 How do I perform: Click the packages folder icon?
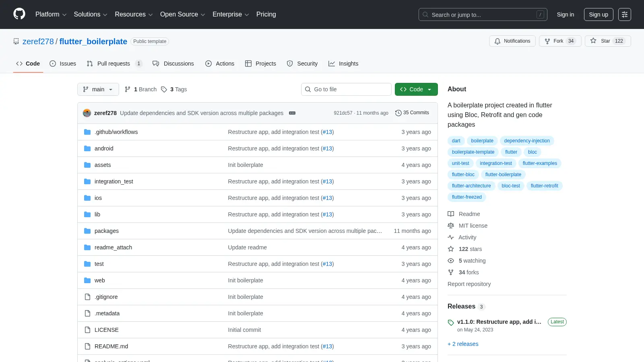pos(87,231)
